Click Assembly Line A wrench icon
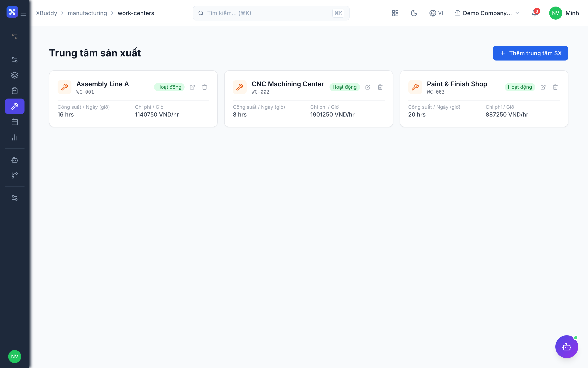Screen dimensions: 588x368 (64, 87)
